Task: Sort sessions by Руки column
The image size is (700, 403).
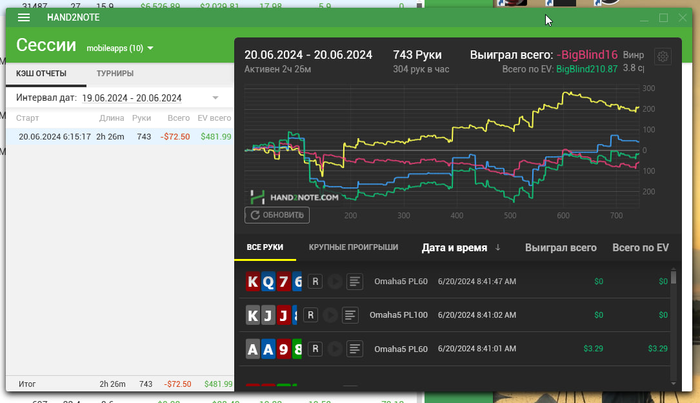Action: tap(142, 118)
